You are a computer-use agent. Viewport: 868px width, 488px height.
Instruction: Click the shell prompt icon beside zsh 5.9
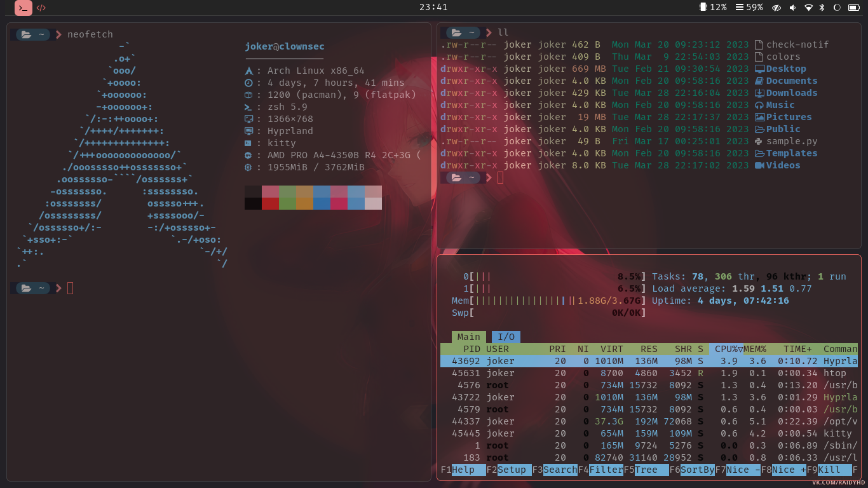click(249, 107)
